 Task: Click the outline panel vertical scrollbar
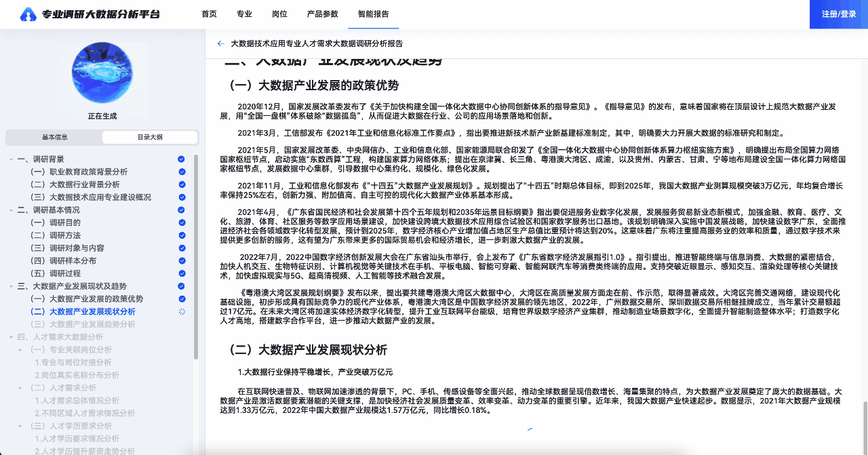click(196, 258)
